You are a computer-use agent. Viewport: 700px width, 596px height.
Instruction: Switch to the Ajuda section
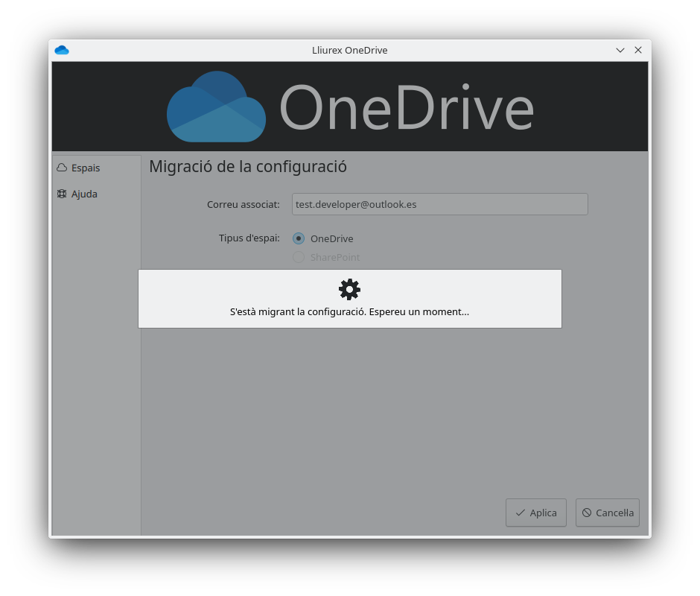pyautogui.click(x=84, y=194)
